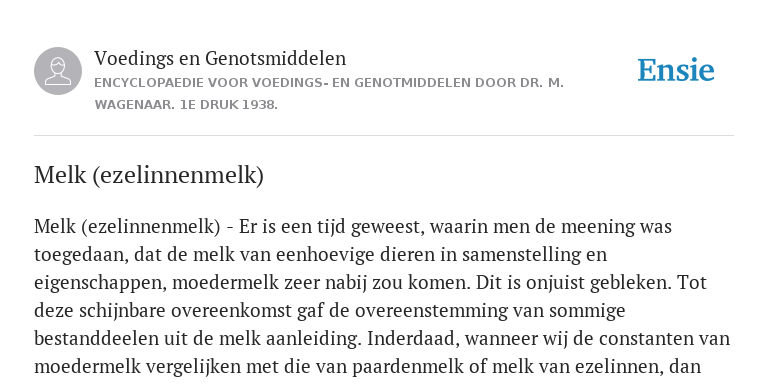The image size is (768, 384).
Task: Open the Voedings en Genotsmiddelen author link
Action: (220, 58)
